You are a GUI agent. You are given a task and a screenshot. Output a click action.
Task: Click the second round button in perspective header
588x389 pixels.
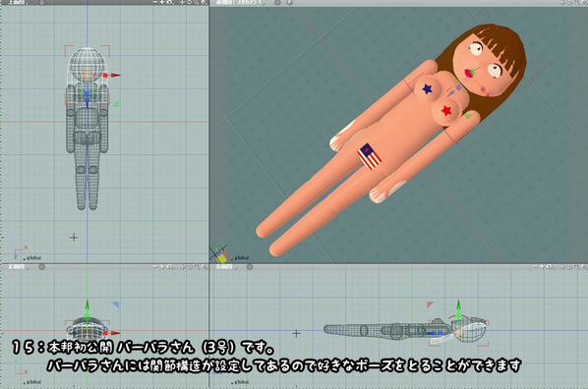pyautogui.click(x=289, y=2)
